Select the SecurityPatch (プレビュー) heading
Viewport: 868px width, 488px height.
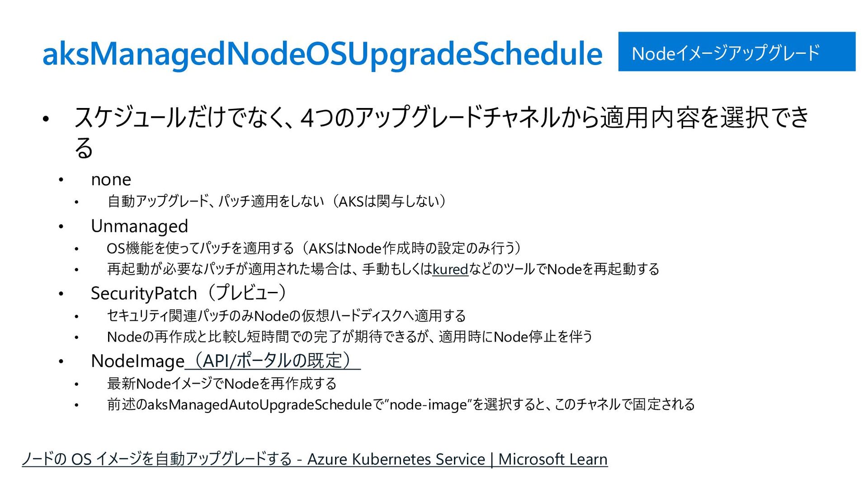pyautogui.click(x=189, y=293)
